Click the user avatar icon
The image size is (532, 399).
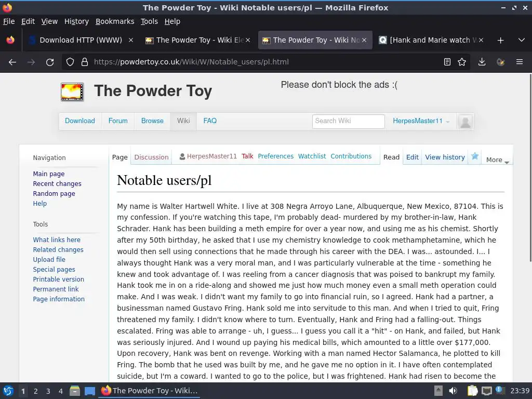465,122
